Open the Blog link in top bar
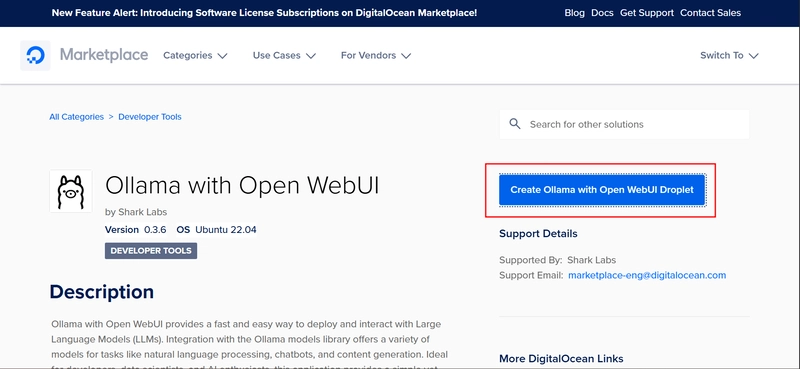 coord(574,13)
